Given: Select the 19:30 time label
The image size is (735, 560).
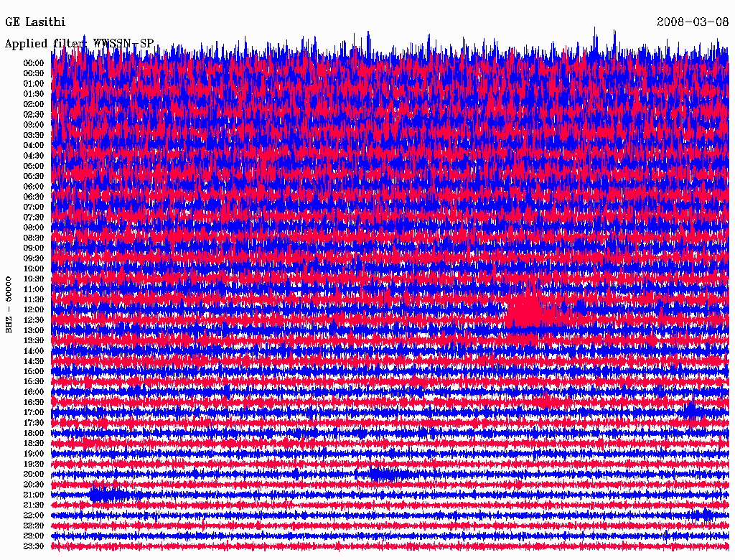Looking at the screenshot, I should click(x=34, y=464).
